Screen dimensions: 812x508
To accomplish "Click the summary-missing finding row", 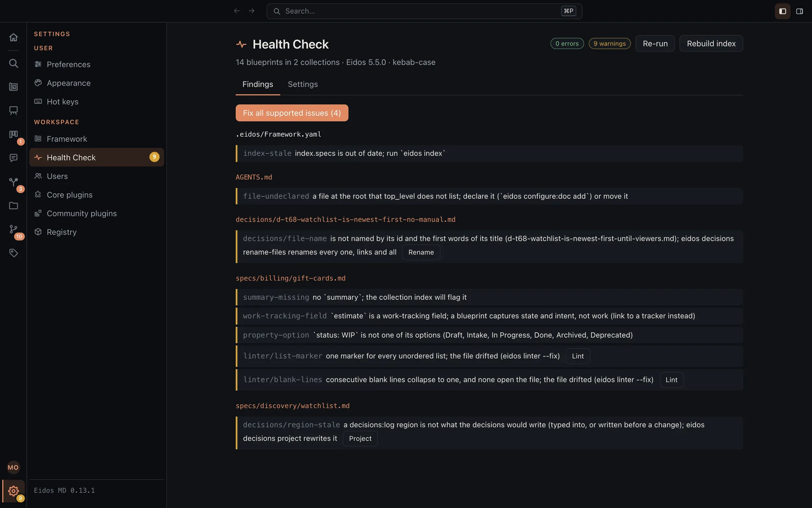I will coord(489,297).
